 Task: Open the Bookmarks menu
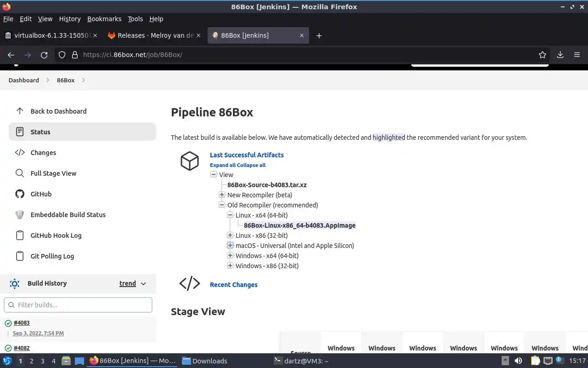(104, 19)
